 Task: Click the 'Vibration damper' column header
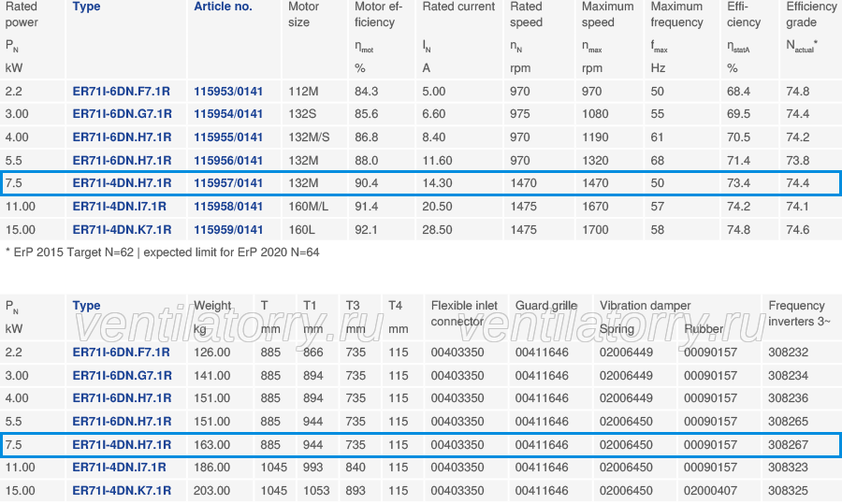(x=646, y=306)
